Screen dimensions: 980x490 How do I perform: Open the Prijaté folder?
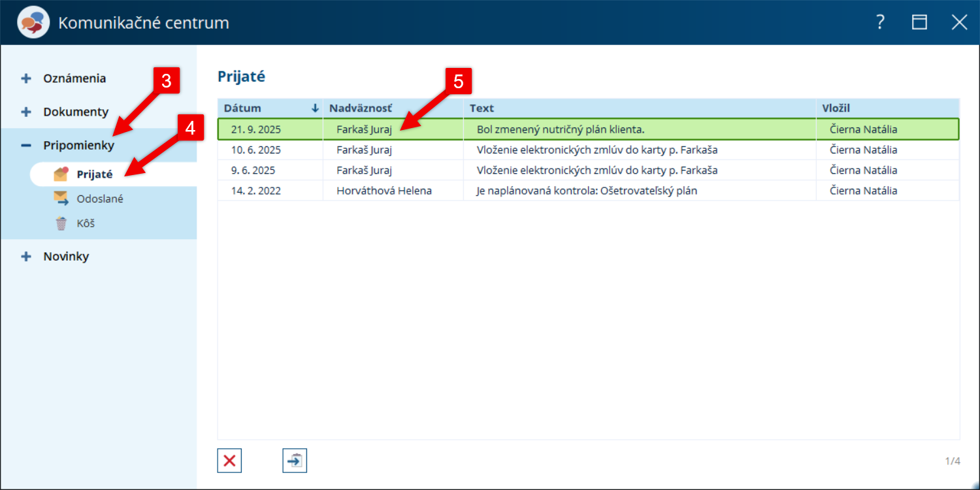[x=112, y=174]
